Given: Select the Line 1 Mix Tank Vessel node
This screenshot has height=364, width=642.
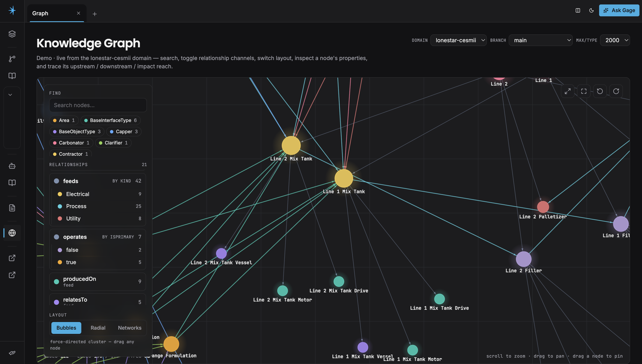Looking at the screenshot, I should tap(363, 347).
